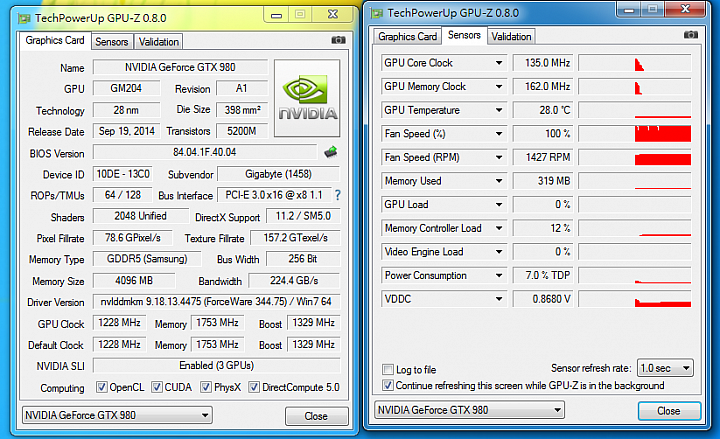The image size is (720, 439).
Task: Uncheck Continue refreshing in background option
Action: click(388, 385)
